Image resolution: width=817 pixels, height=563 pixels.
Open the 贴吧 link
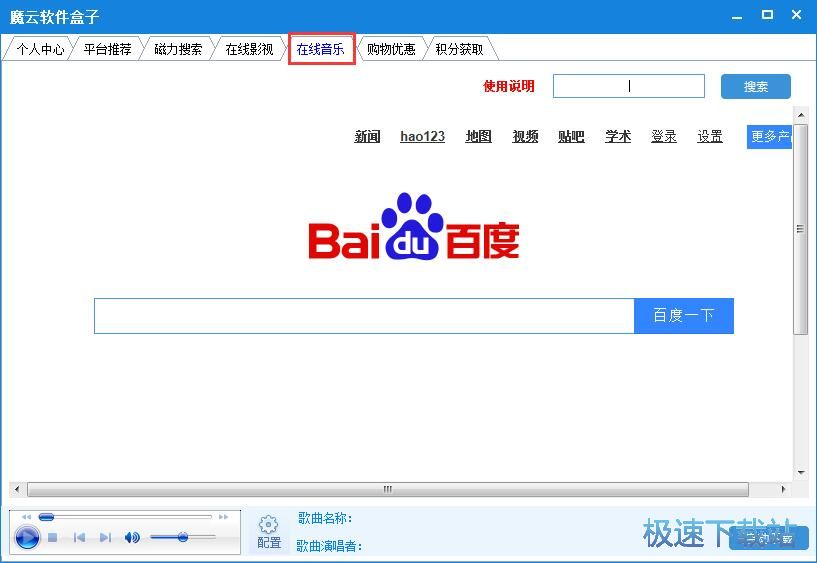pos(571,136)
